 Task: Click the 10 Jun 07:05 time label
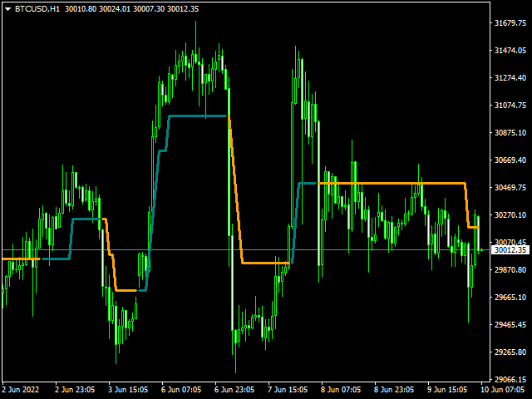click(x=502, y=390)
